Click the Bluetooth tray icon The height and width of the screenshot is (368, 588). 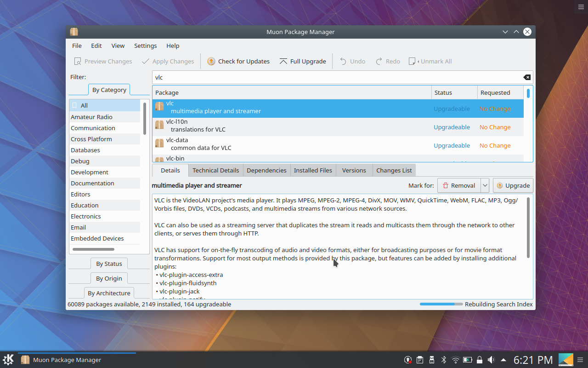tap(444, 360)
